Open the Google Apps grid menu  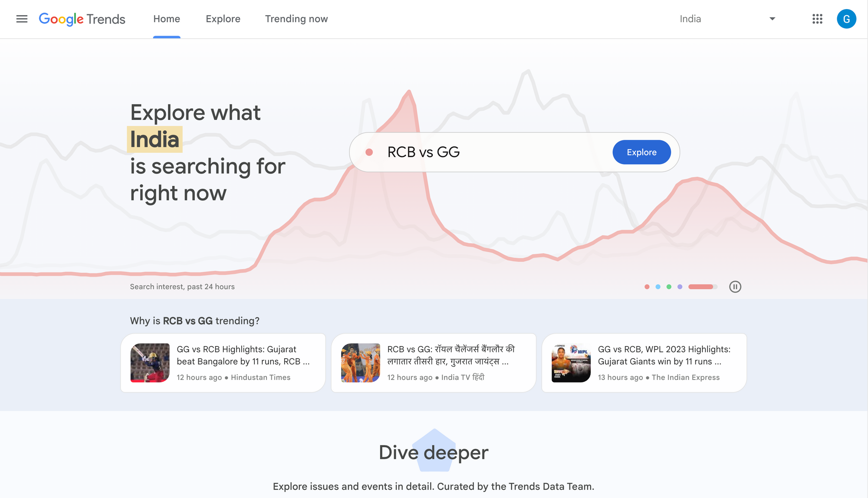817,19
